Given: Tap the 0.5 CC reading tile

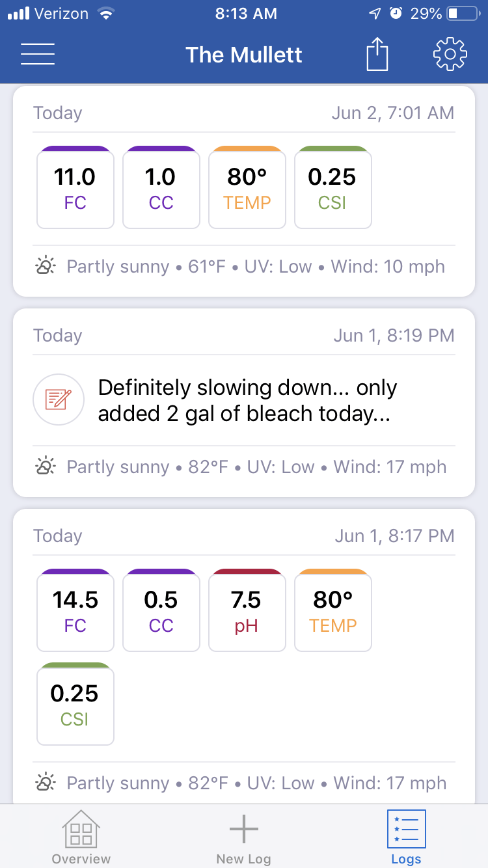Looking at the screenshot, I should point(161,610).
